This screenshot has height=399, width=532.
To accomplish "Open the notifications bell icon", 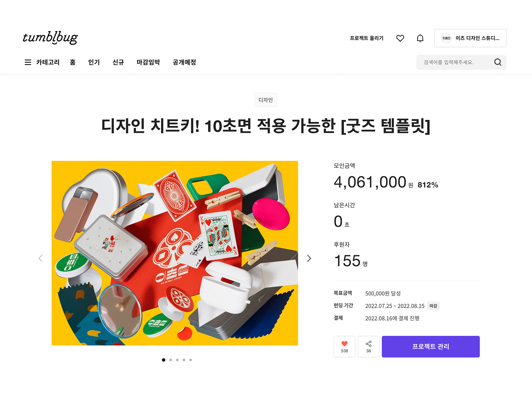I will [420, 38].
